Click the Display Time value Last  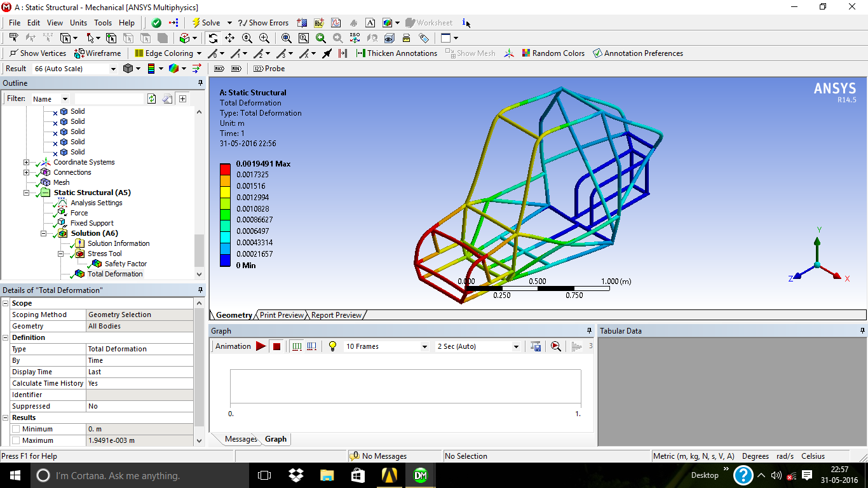pos(140,372)
